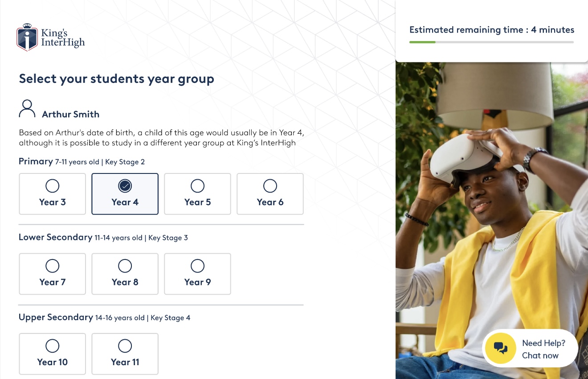Select the Year 5 radio button
588x379 pixels.
197,186
